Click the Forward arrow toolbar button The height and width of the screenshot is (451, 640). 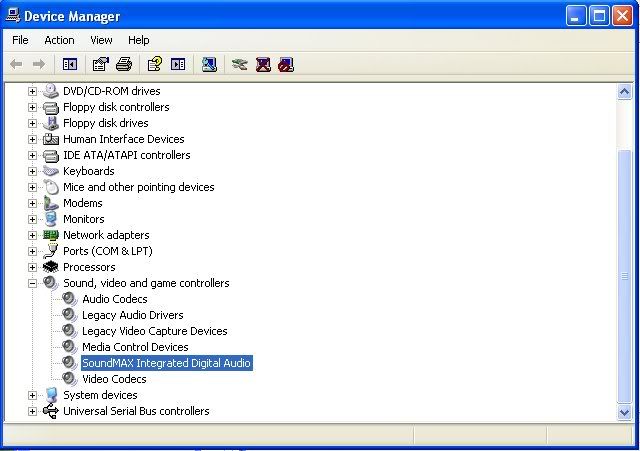point(39,64)
